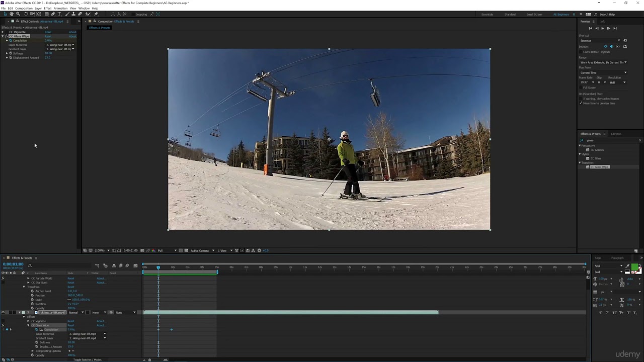Select the Rotation tool

26,14
